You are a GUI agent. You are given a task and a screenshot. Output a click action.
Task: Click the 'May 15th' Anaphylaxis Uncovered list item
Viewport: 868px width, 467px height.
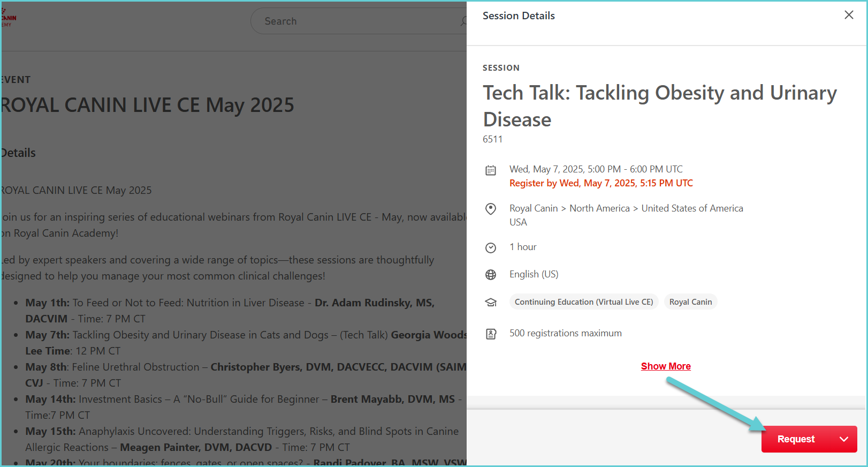click(x=242, y=439)
